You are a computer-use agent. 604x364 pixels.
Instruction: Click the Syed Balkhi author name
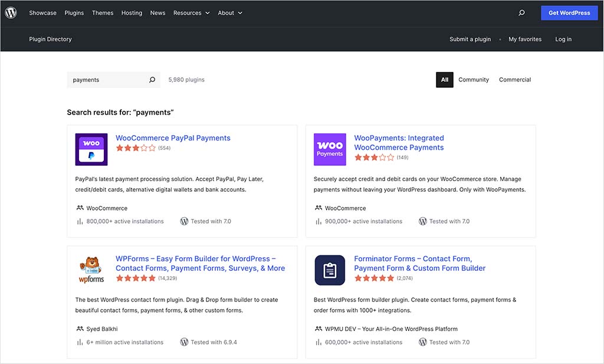(102, 329)
